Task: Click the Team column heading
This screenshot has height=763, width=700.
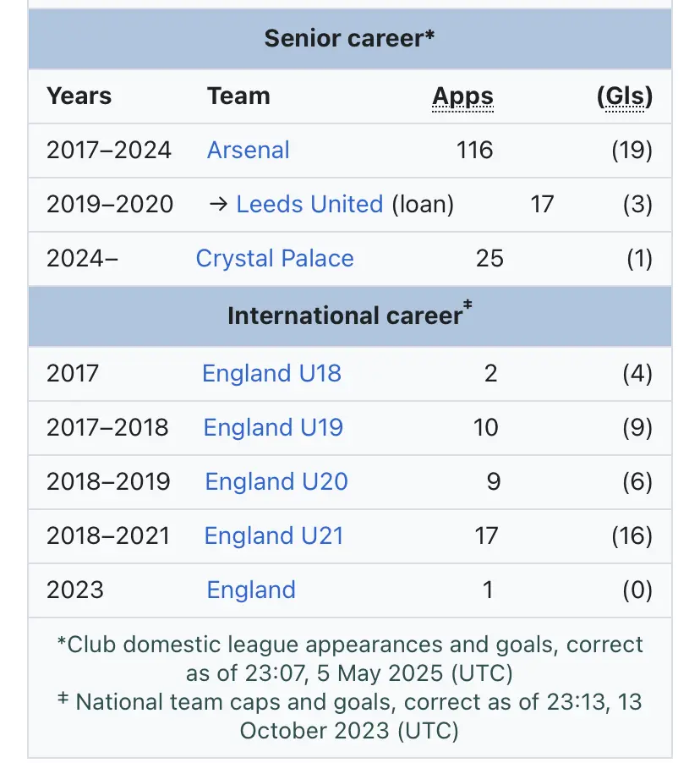Action: 238,96
